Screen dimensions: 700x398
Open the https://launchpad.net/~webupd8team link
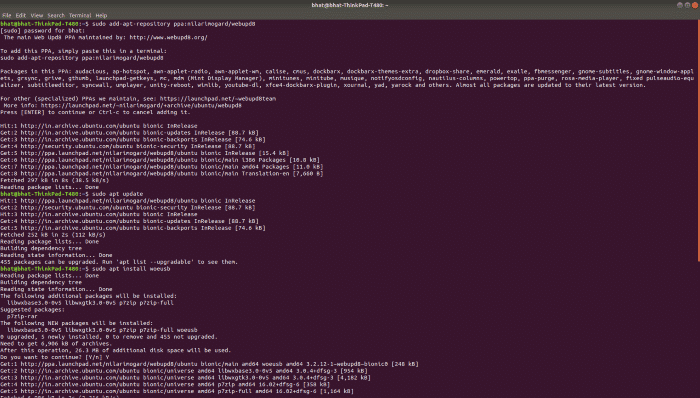[x=218, y=99]
